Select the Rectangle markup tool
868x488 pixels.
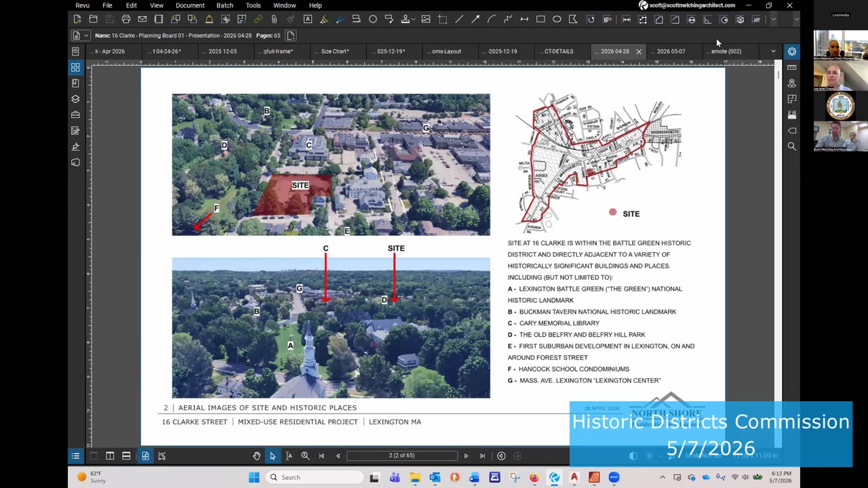540,19
